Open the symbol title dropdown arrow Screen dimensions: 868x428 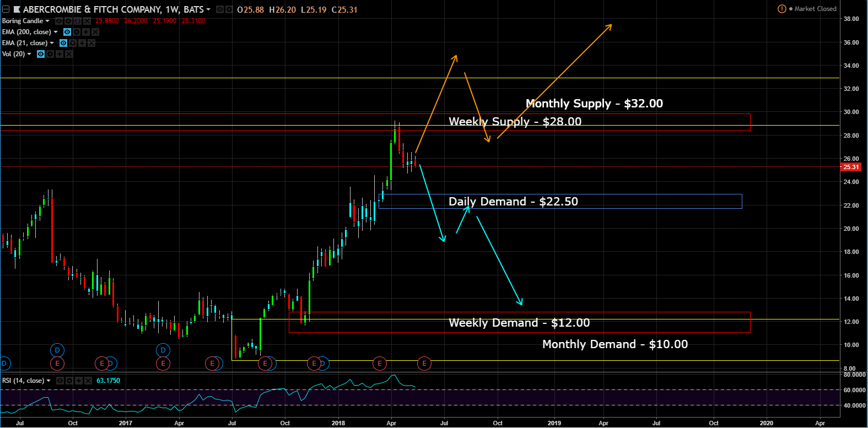click(208, 9)
